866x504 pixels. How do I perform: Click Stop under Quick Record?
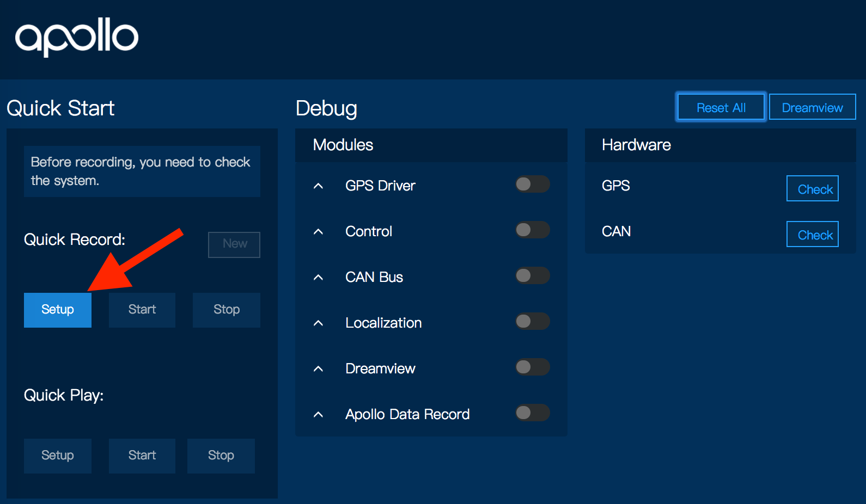point(226,310)
